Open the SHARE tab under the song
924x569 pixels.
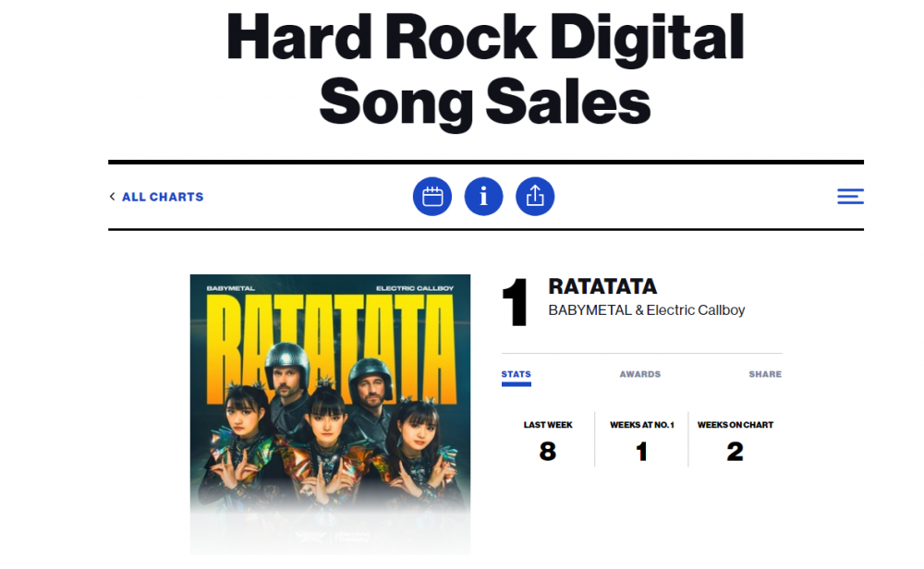(x=765, y=374)
